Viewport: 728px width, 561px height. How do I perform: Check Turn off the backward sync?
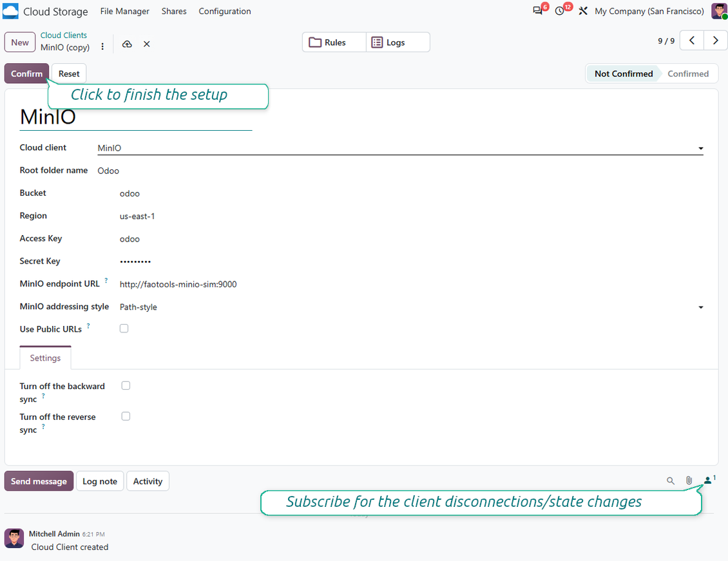point(126,386)
